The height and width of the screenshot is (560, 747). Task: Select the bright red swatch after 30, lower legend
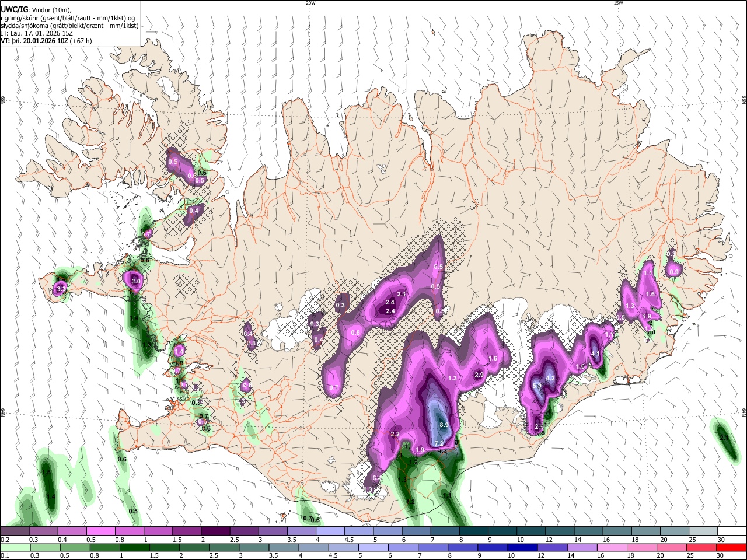pos(732,547)
